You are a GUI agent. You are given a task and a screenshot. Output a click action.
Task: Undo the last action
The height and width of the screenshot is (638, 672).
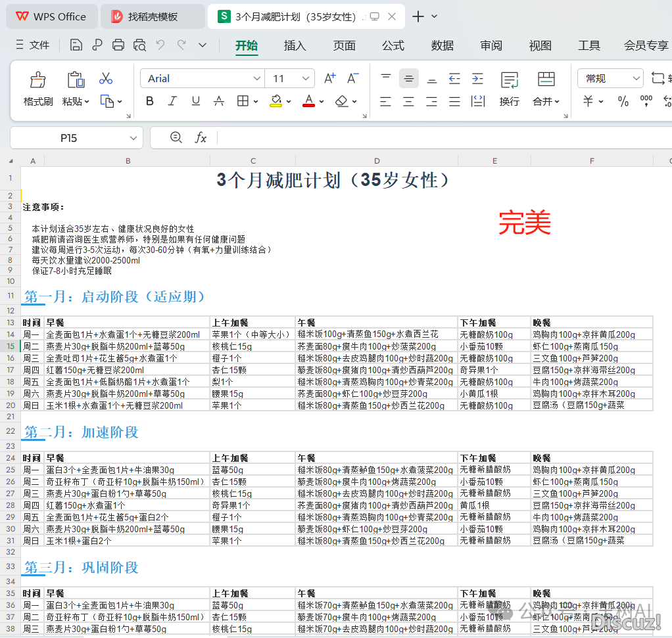[160, 45]
